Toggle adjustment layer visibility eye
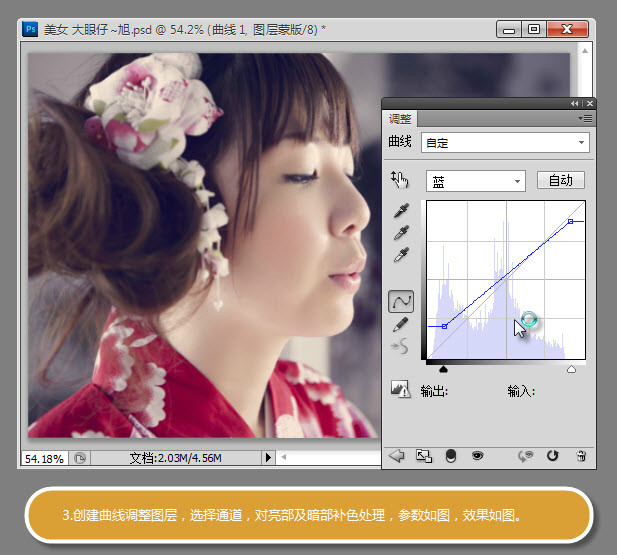This screenshot has height=555, width=617. click(477, 456)
